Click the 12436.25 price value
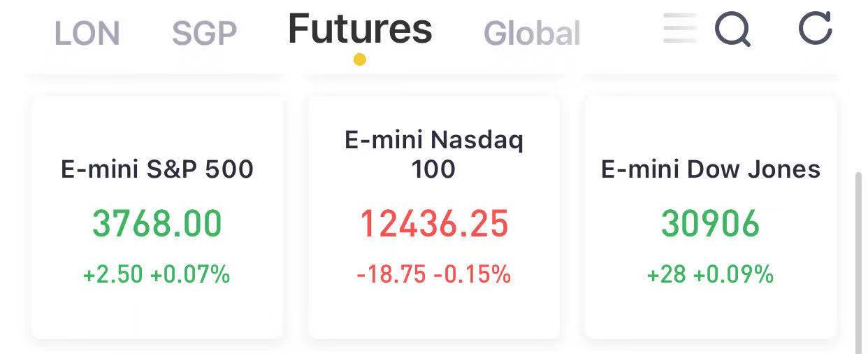Viewport: 868px width, 354px height. pyautogui.click(x=434, y=224)
